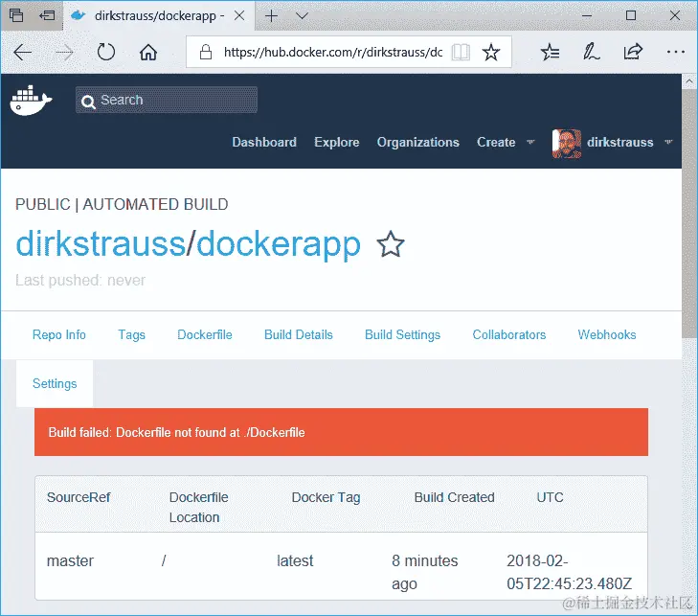Image resolution: width=698 pixels, height=616 pixels.
Task: Switch to the Build Settings tab
Action: pyautogui.click(x=402, y=334)
